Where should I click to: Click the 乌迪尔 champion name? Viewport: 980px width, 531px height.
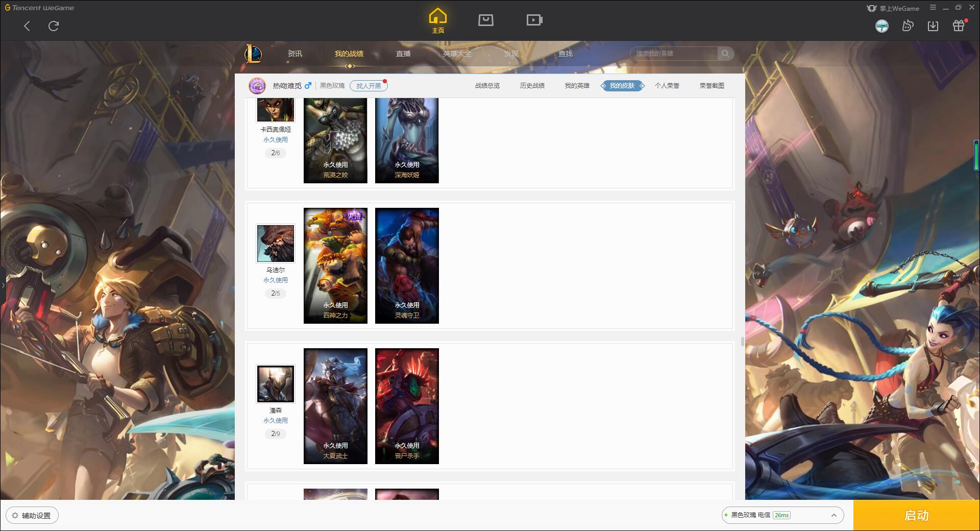276,270
